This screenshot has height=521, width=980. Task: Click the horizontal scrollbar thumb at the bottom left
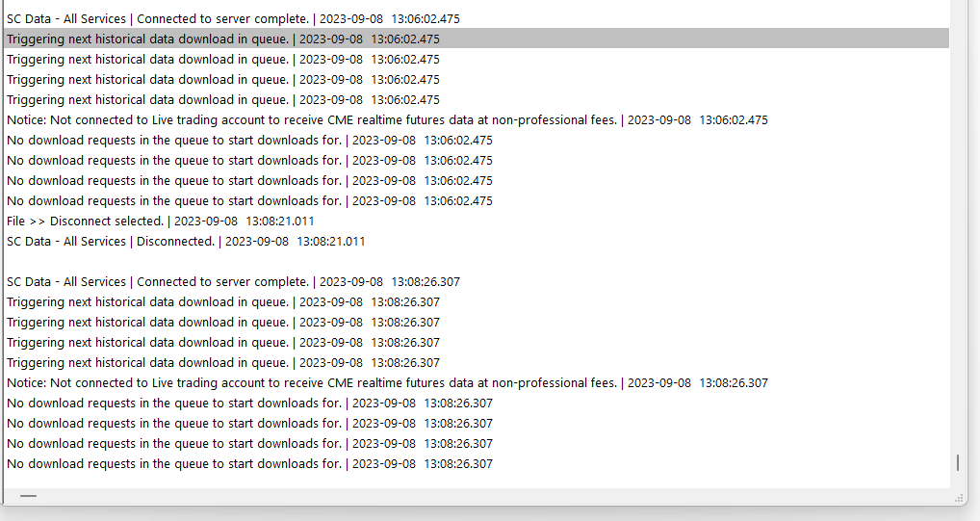29,496
